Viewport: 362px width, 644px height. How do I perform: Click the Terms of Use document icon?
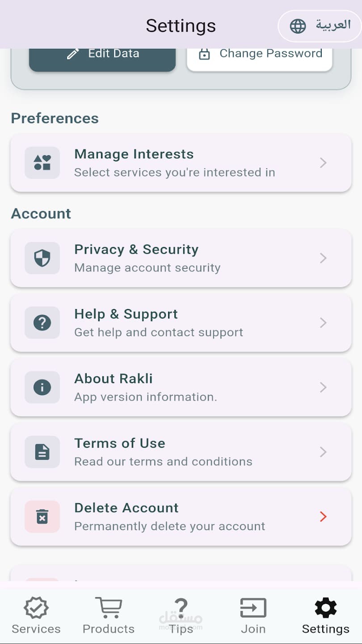coord(42,452)
